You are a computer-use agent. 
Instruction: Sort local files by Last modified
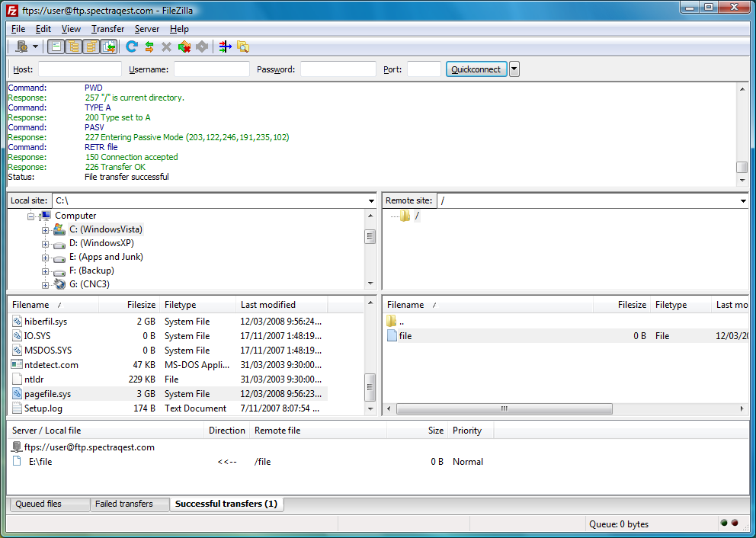click(267, 305)
